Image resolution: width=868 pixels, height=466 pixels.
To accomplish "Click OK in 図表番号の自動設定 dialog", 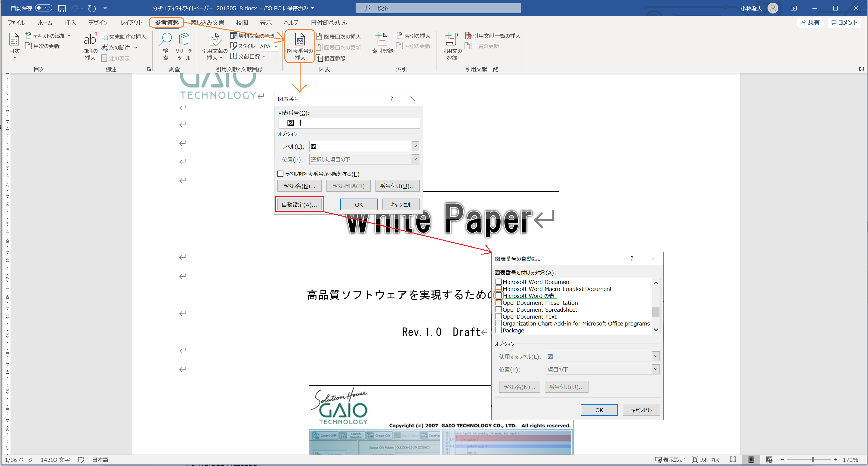I will tap(599, 410).
